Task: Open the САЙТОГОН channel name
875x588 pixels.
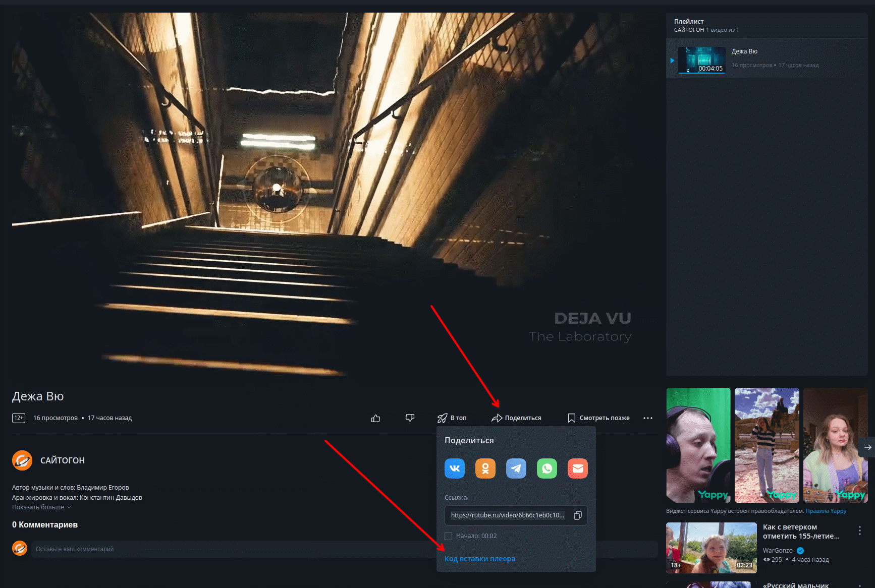Action: pos(63,460)
